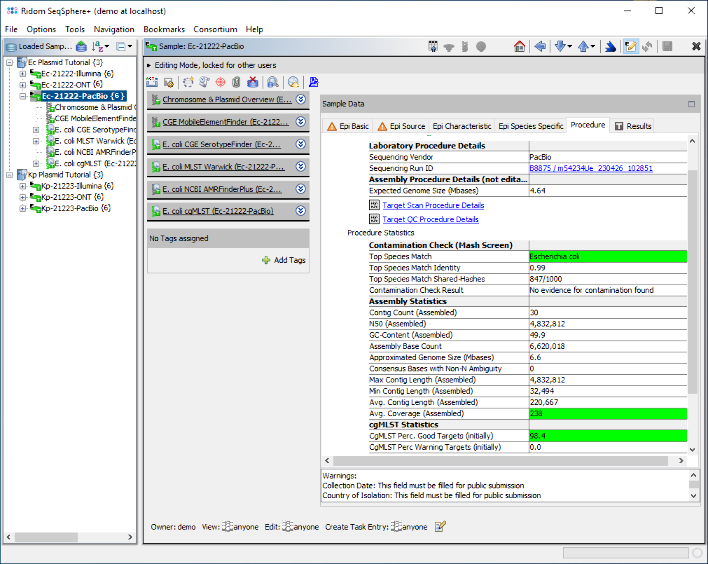Open Target Scan Procedure Details link
The width and height of the screenshot is (708, 564).
[433, 205]
